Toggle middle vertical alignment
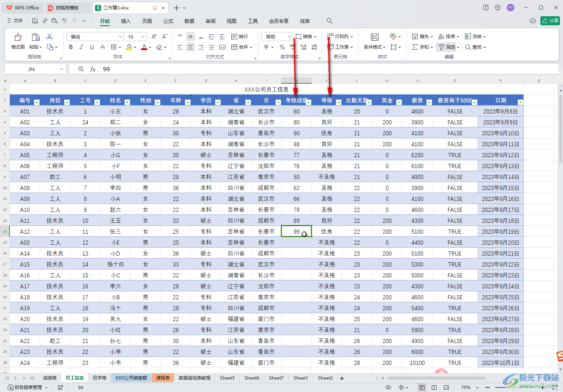This screenshot has height=392, width=563. 191,37
